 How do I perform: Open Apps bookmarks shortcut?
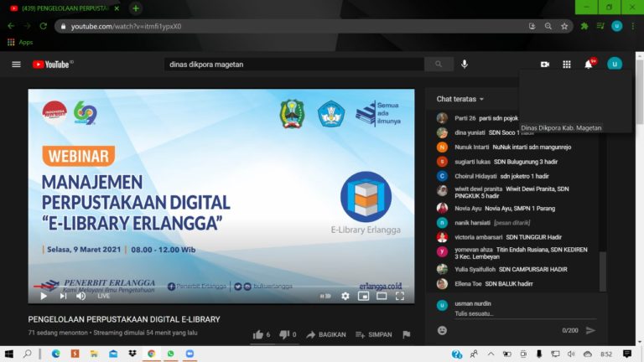coord(20,42)
